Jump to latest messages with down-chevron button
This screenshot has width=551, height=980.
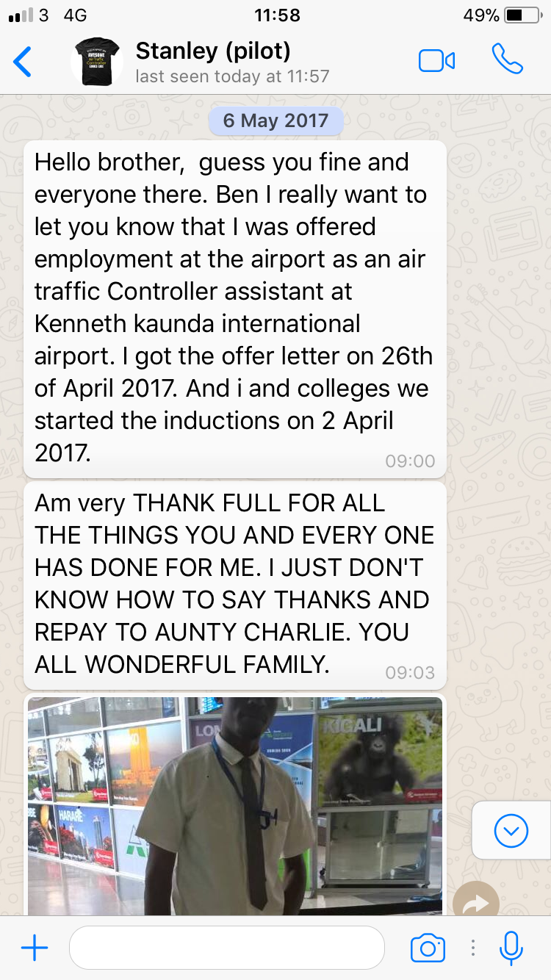[511, 831]
